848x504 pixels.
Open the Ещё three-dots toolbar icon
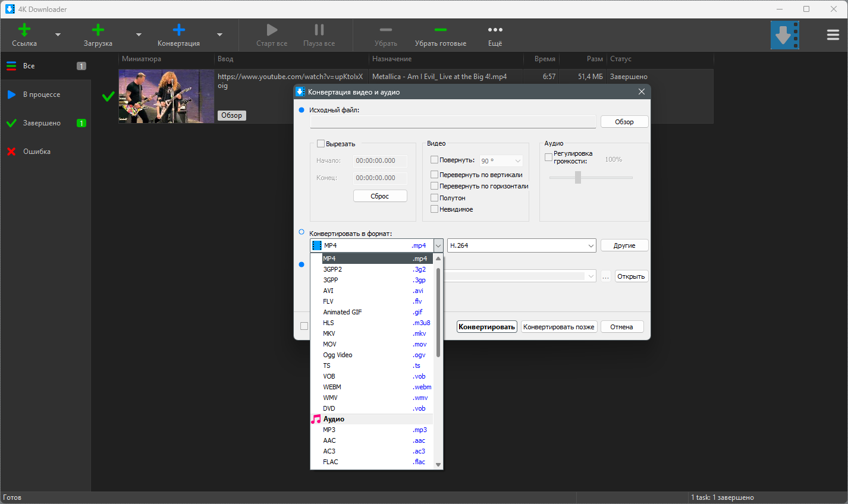coord(495,30)
